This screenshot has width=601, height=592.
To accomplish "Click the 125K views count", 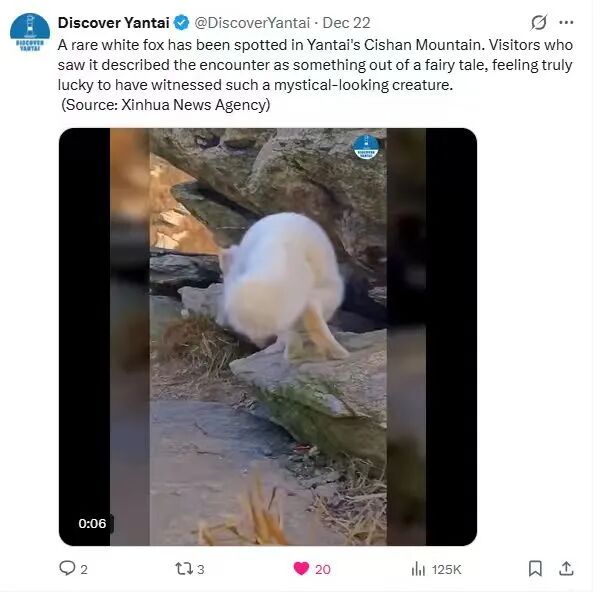I will (447, 569).
